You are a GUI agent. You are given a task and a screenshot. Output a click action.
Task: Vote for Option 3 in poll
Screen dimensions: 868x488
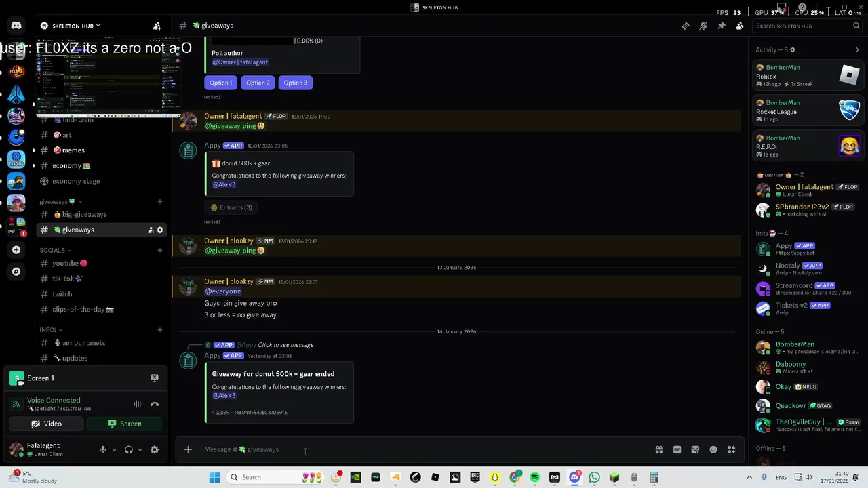click(295, 83)
